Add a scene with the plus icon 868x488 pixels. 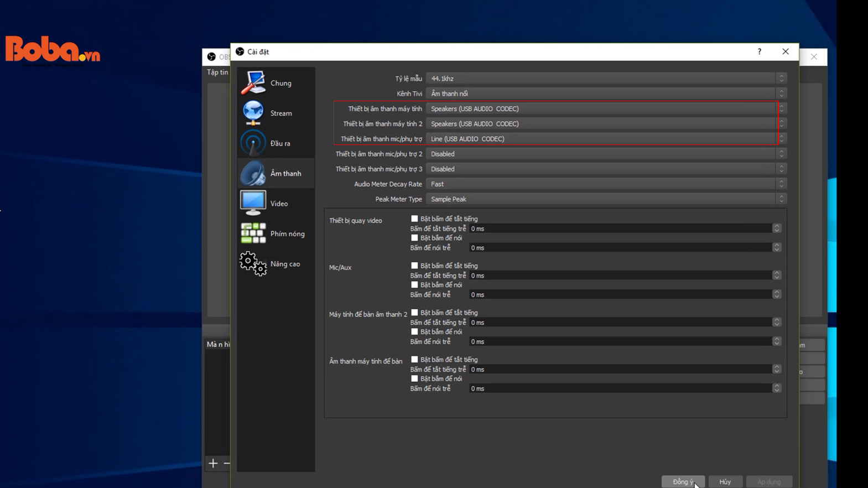213,463
